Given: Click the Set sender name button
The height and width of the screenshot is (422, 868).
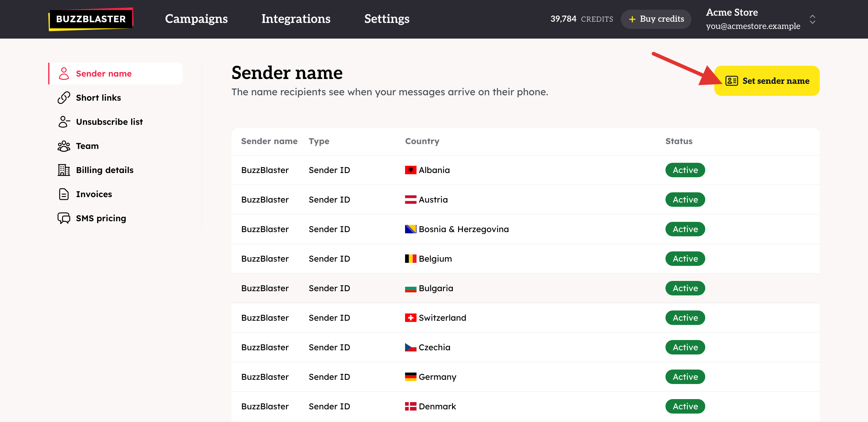Looking at the screenshot, I should (766, 81).
